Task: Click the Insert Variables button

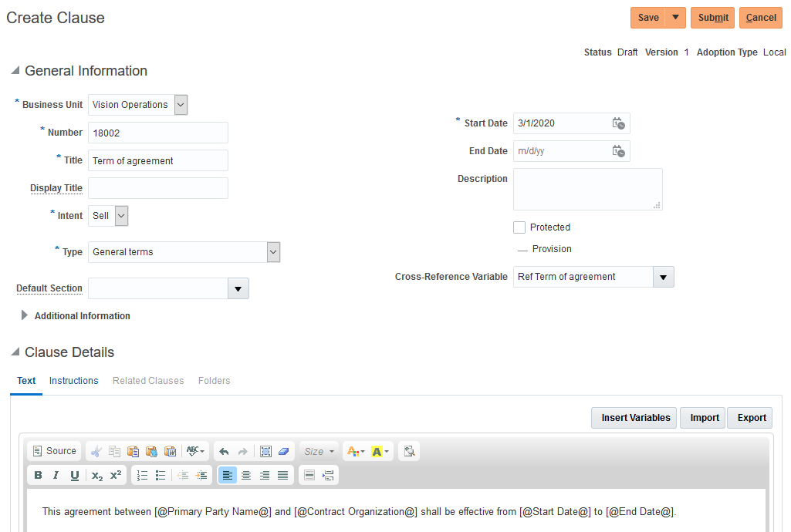Action: 634,418
